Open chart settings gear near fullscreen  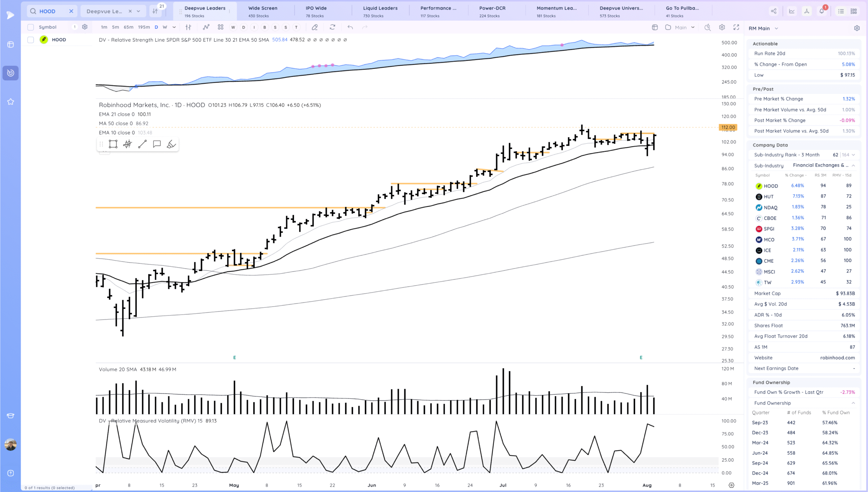(x=722, y=27)
